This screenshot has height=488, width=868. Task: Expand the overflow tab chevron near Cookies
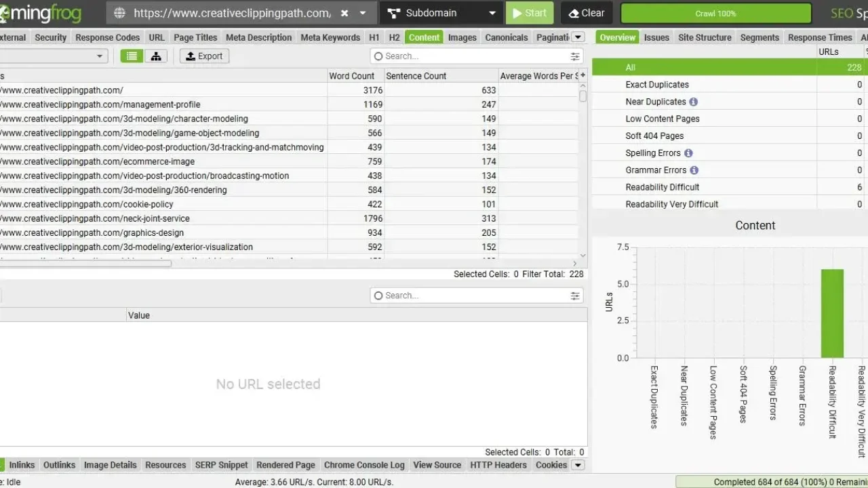(577, 465)
